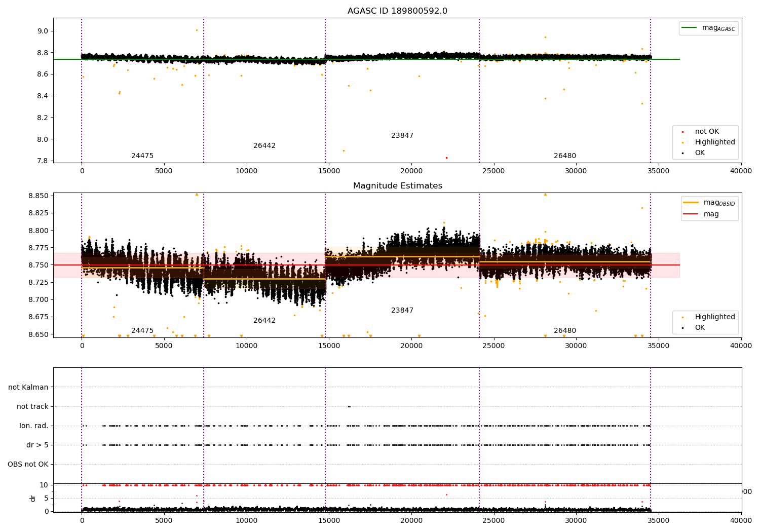Image resolution: width=760 pixels, height=532 pixels.
Task: Click the title AGASC ID 189800592.0
Action: tap(397, 11)
